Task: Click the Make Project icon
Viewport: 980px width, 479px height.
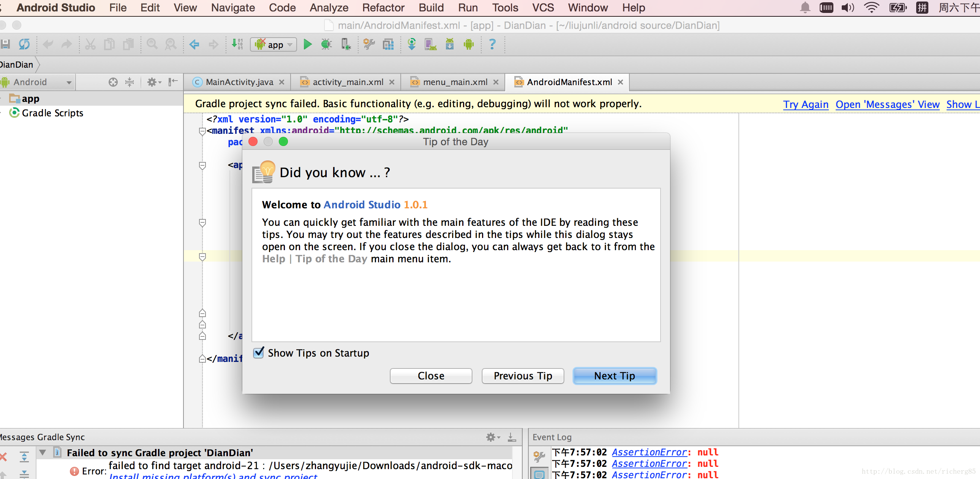Action: tap(237, 44)
